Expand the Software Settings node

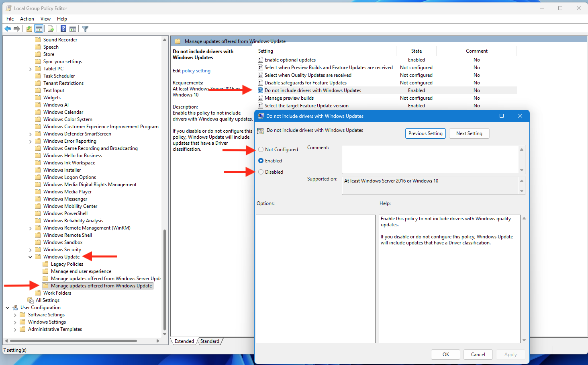[15, 315]
